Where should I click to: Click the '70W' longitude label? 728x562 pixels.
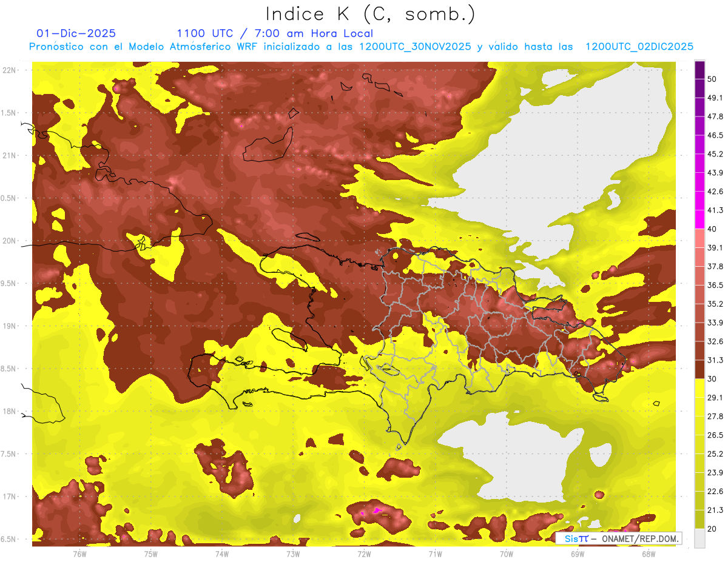[506, 554]
